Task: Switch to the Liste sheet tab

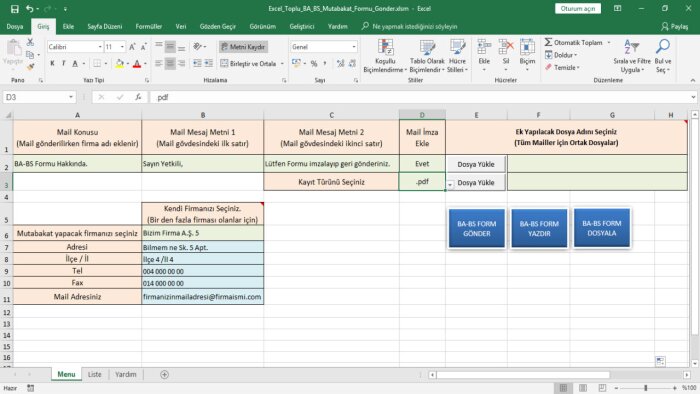Action: (94, 374)
